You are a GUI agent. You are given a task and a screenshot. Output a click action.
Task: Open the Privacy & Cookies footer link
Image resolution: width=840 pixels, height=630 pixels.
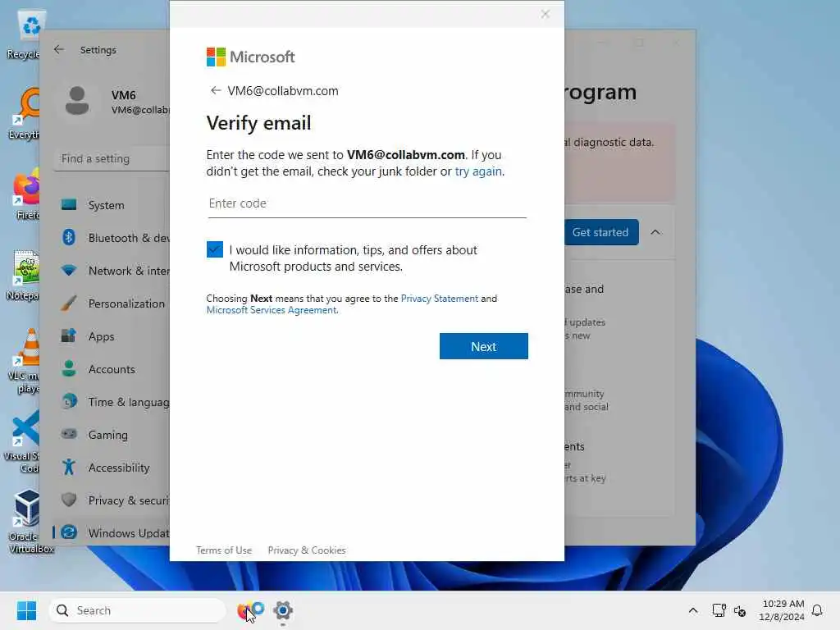coord(307,550)
